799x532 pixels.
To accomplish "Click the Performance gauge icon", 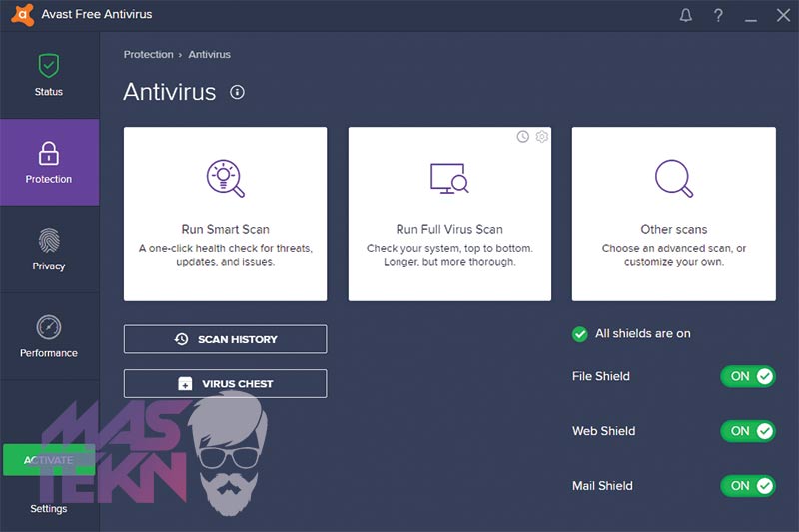I will click(x=48, y=327).
